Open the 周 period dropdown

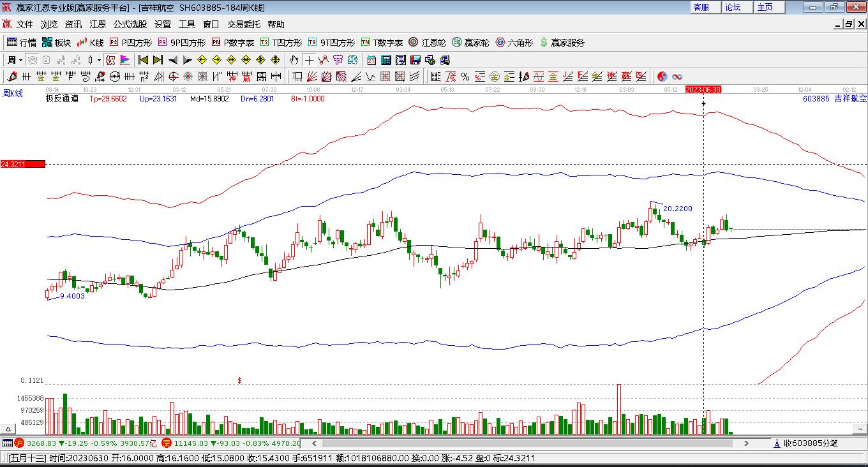(x=15, y=60)
